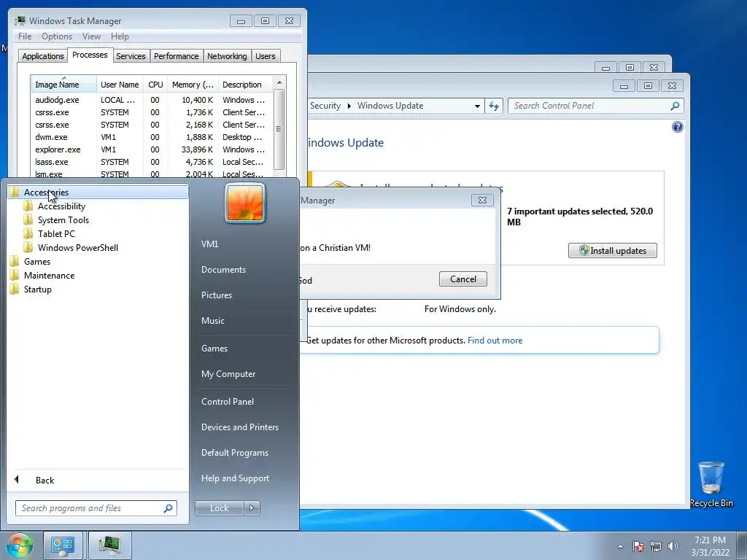Open Task Manager taskbar button
This screenshot has width=747, height=560.
(109, 545)
